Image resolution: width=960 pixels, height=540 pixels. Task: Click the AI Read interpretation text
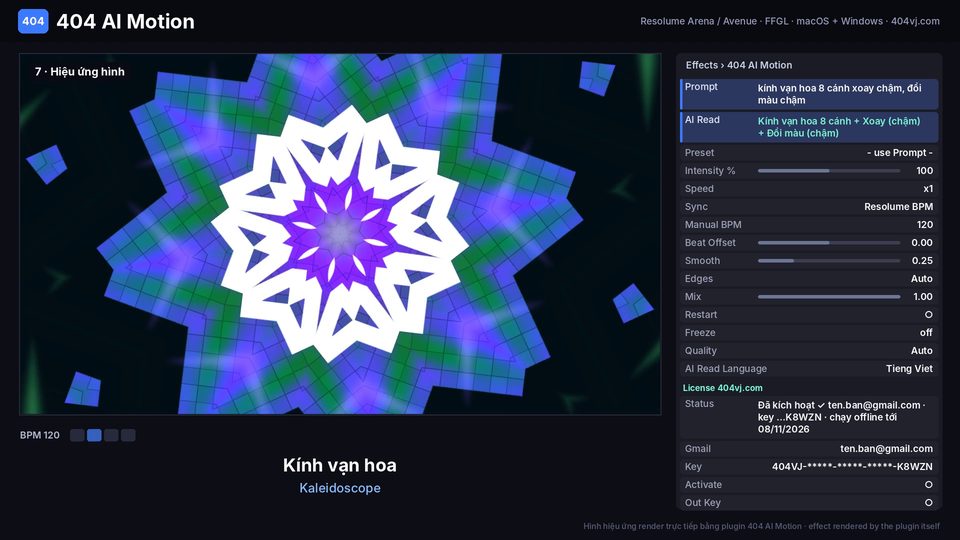(x=838, y=127)
